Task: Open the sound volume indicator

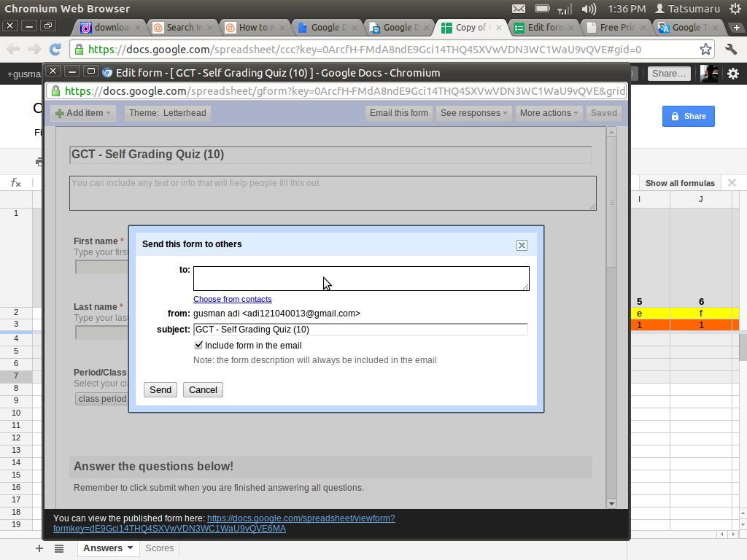Action: [589, 9]
